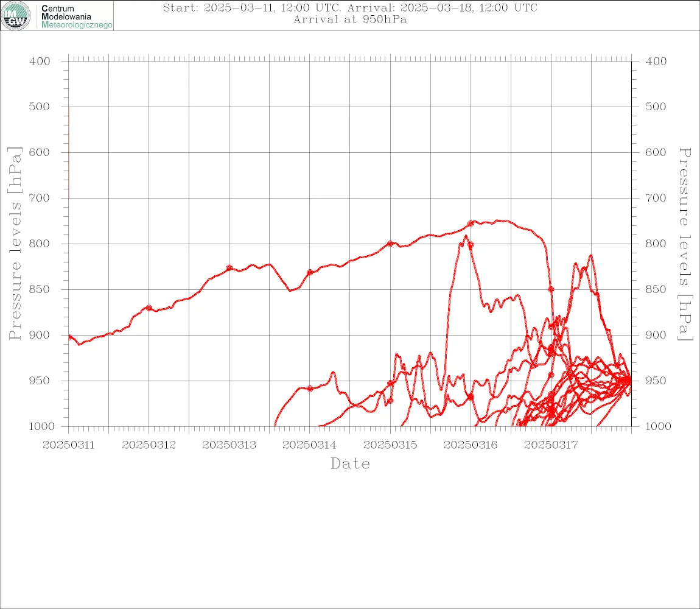
Task: Click the trajectory marker on 20250317 at 850 hPa
Action: (551, 289)
